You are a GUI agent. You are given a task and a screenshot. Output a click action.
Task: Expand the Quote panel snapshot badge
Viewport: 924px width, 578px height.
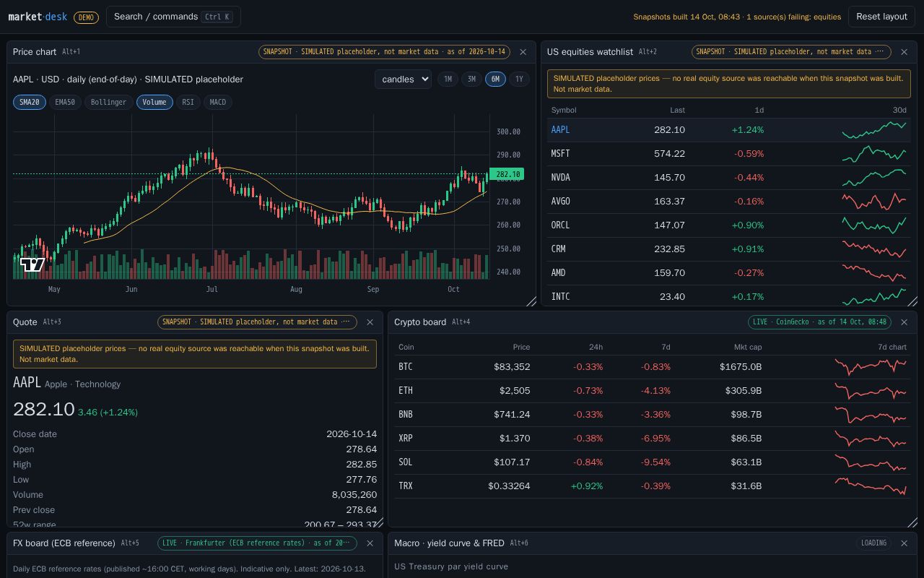(257, 322)
